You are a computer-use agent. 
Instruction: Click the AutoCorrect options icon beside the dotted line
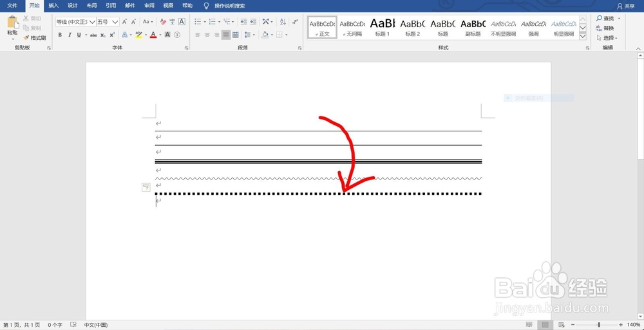(x=146, y=188)
